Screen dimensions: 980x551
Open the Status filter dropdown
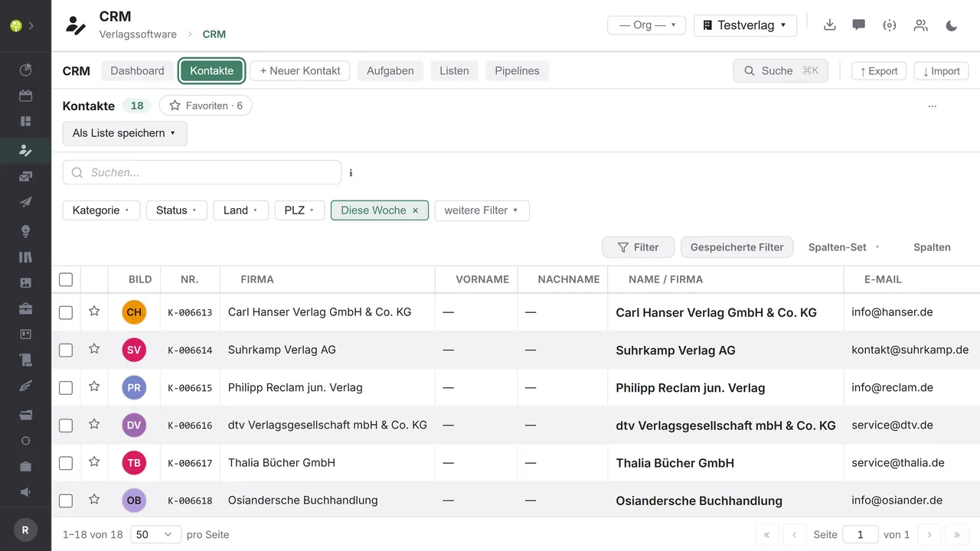point(177,210)
